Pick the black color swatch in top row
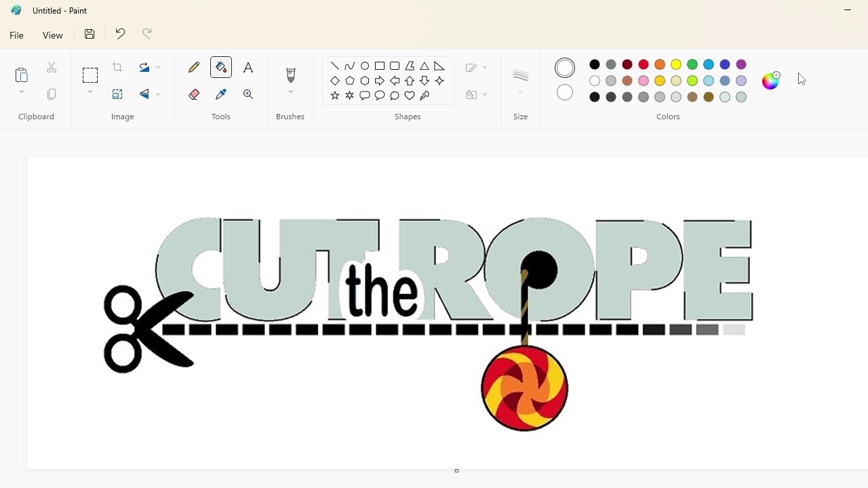Image resolution: width=868 pixels, height=488 pixels. (x=595, y=64)
